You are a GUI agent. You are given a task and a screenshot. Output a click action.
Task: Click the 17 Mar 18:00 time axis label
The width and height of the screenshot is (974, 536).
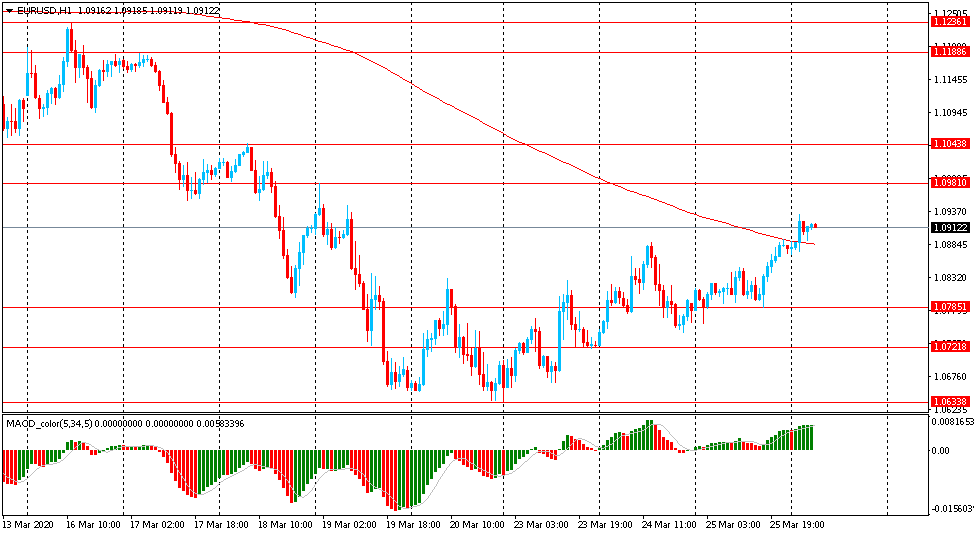click(x=221, y=525)
